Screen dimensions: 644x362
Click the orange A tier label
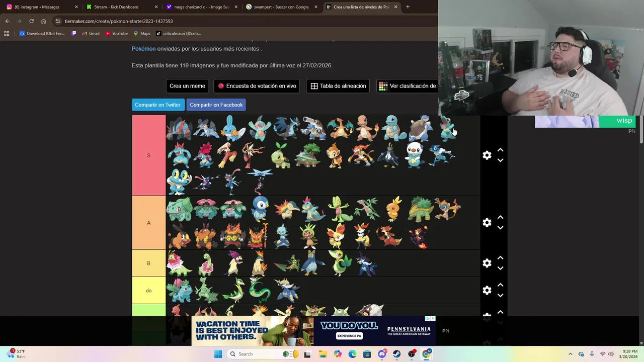[x=148, y=223]
